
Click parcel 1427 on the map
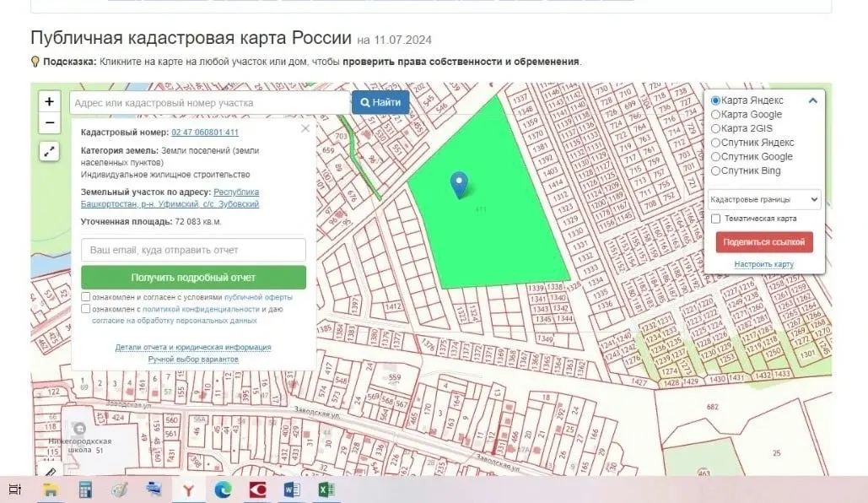click(639, 382)
